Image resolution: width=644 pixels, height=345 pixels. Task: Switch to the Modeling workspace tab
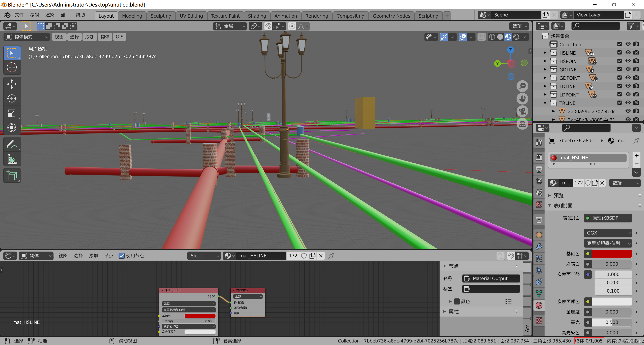pyautogui.click(x=132, y=16)
